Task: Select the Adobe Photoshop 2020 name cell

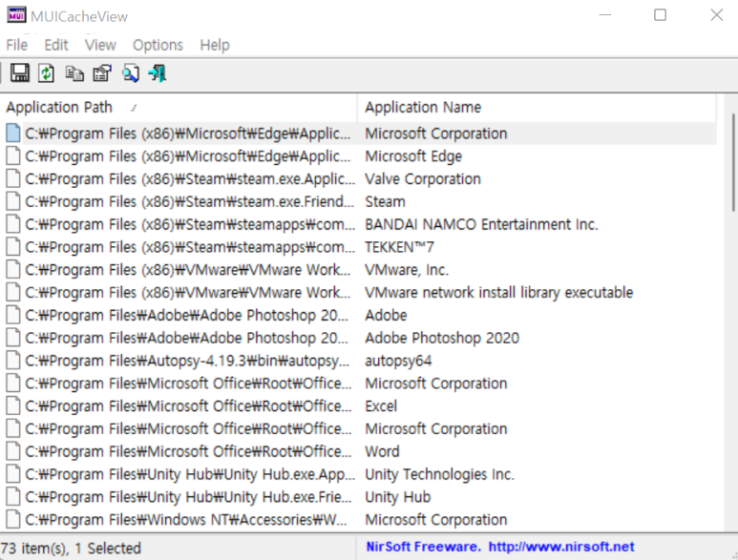Action: click(x=442, y=338)
